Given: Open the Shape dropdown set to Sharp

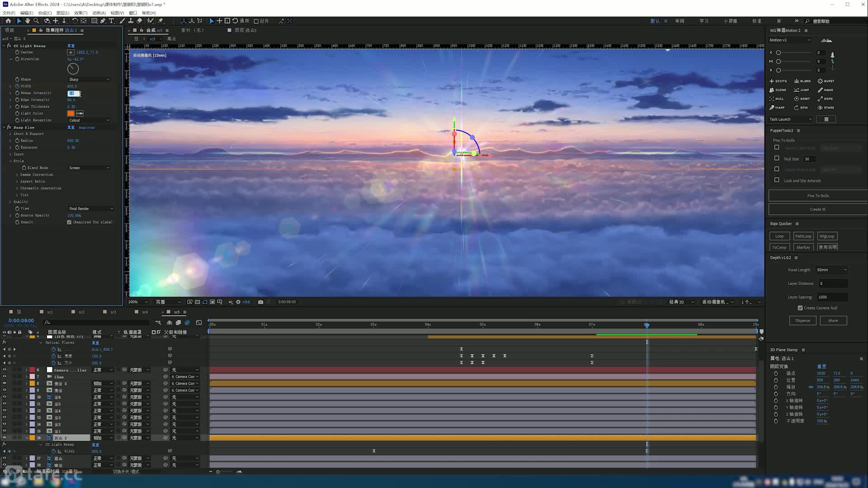Looking at the screenshot, I should point(89,80).
